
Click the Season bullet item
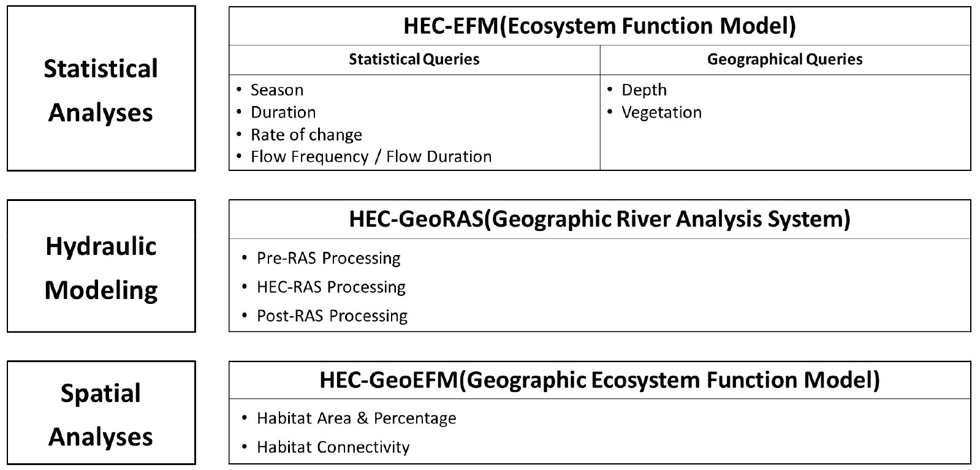click(277, 90)
